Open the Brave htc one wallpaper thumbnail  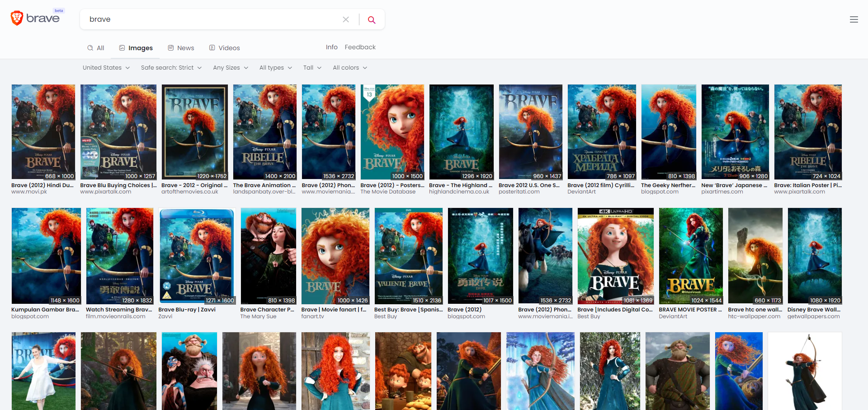tap(755, 256)
